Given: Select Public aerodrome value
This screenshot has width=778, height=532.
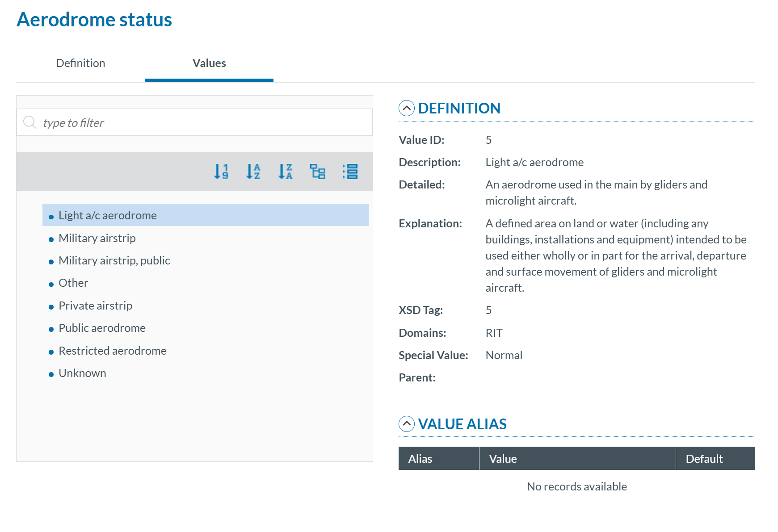Looking at the screenshot, I should point(102,328).
